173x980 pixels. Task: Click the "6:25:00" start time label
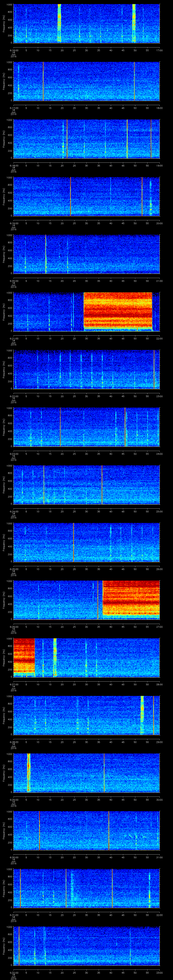tap(14, 569)
